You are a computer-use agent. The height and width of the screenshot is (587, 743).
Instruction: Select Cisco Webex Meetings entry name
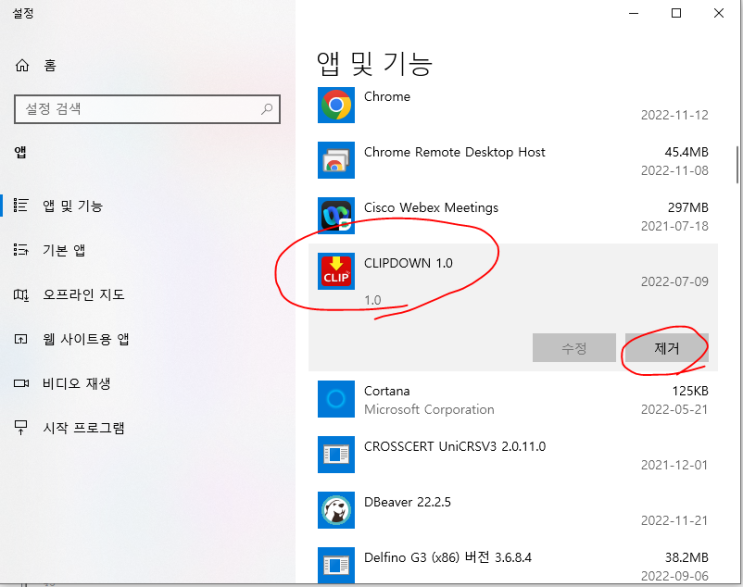[431, 208]
